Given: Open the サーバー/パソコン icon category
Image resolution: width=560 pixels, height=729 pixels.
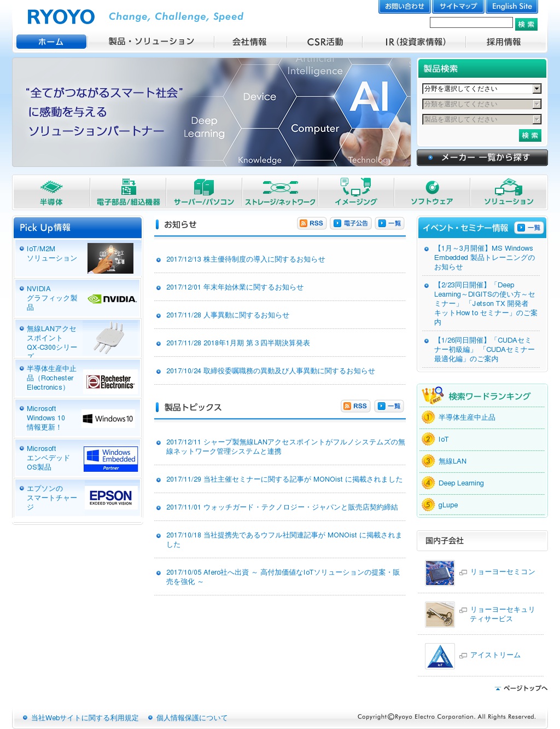Looking at the screenshot, I should point(204,192).
